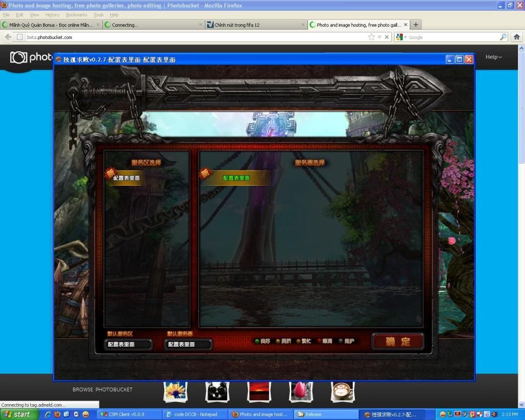Open the Photobucket Help dropdown
Viewport: 525px width, 420px height.
(494, 57)
